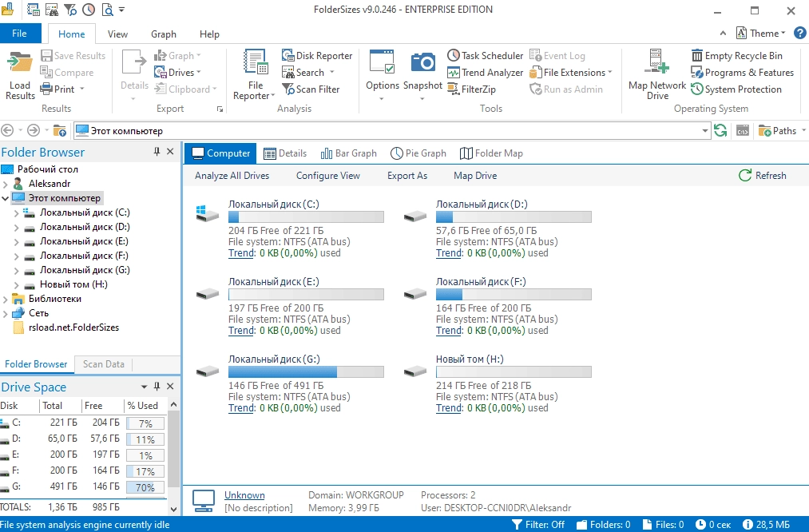Open Trend link for disk C:
Image resolution: width=809 pixels, height=532 pixels.
click(241, 253)
